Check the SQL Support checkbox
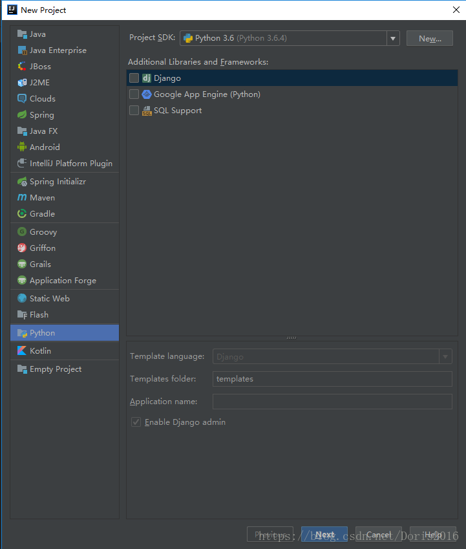The image size is (466, 549). click(x=134, y=110)
